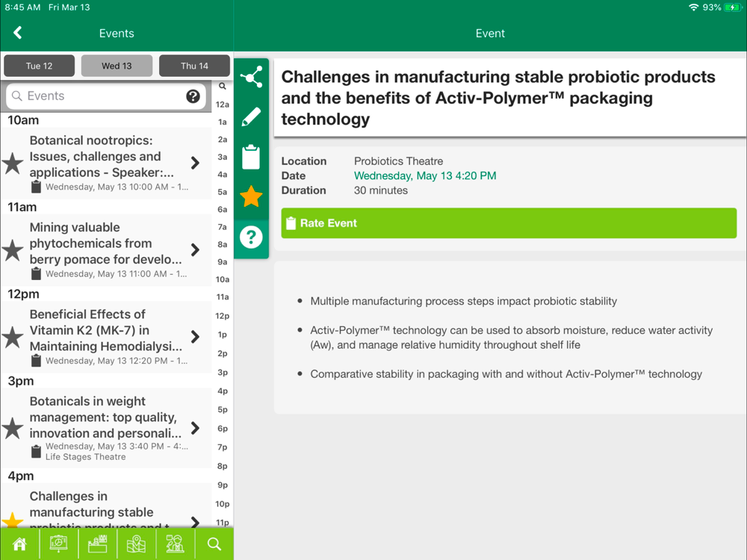Open Challenges in manufacturing stable chevron
Image resolution: width=747 pixels, height=560 pixels.
click(x=195, y=522)
